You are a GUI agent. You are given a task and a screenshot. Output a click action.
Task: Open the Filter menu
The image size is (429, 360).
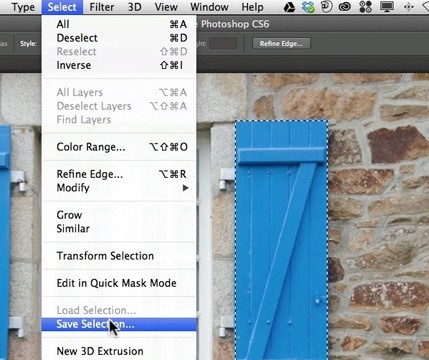[x=102, y=7]
